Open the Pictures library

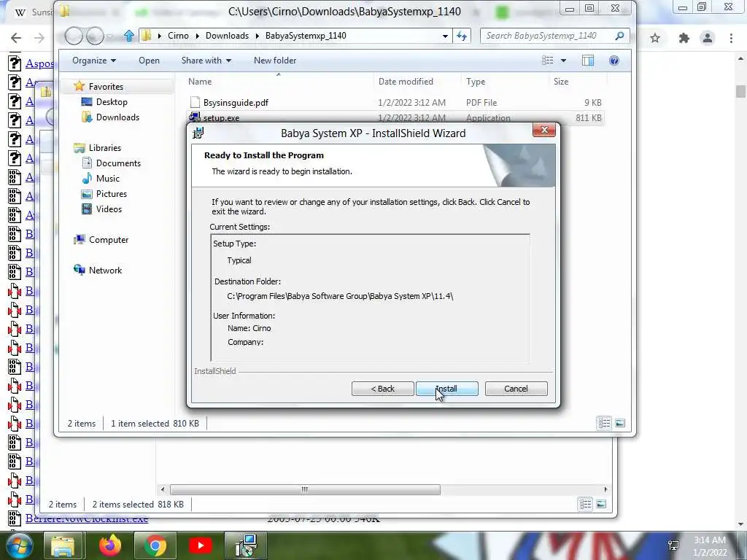click(112, 194)
